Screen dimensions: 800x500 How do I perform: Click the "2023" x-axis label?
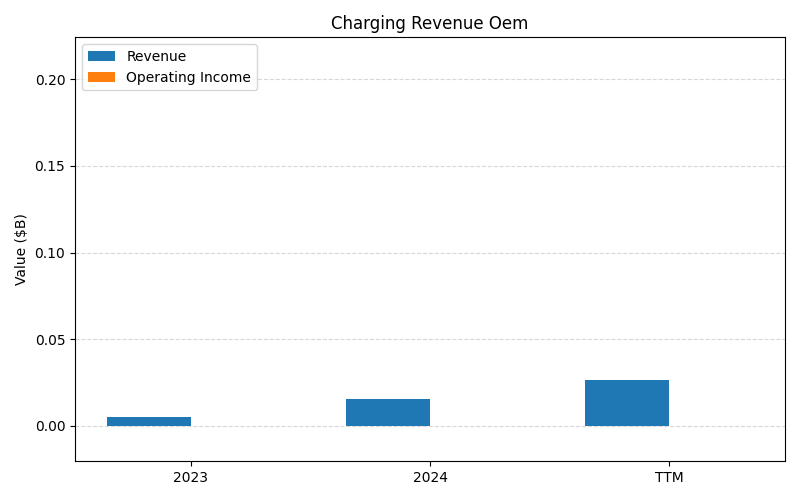point(190,478)
